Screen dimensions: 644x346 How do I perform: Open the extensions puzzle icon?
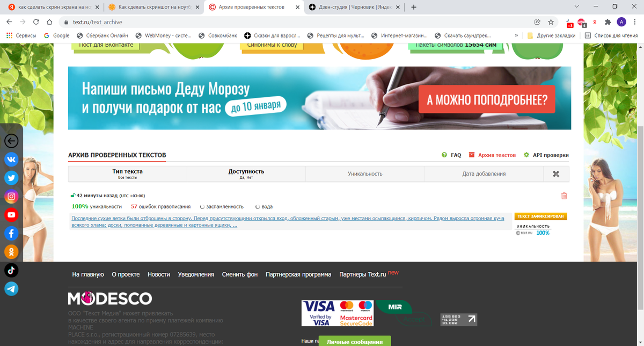(x=608, y=22)
